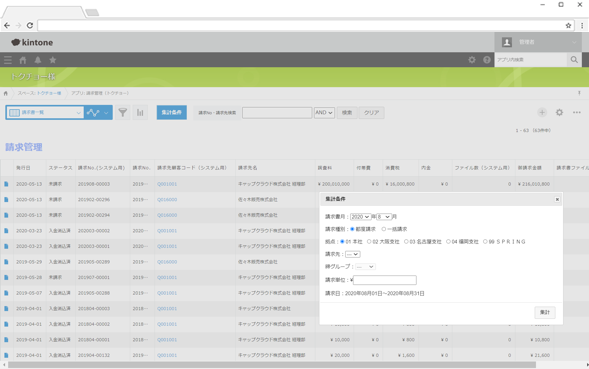Open the browser's three-dot menu
The width and height of the screenshot is (589, 369).
(x=582, y=26)
